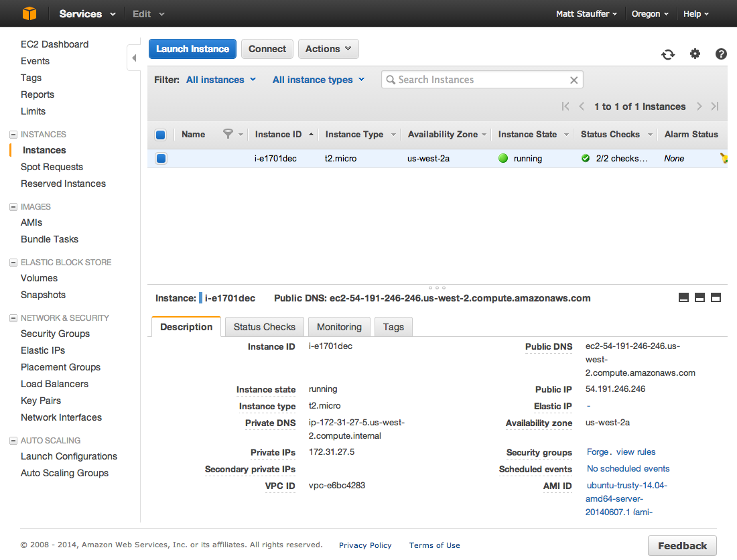737x560 pixels.
Task: Toggle the select-all instances checkbox
Action: 160,135
